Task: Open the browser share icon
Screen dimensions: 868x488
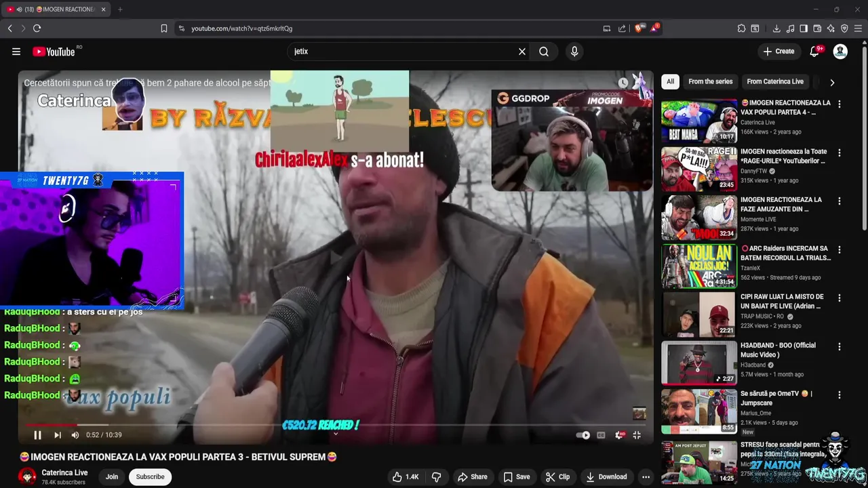Action: tap(622, 28)
